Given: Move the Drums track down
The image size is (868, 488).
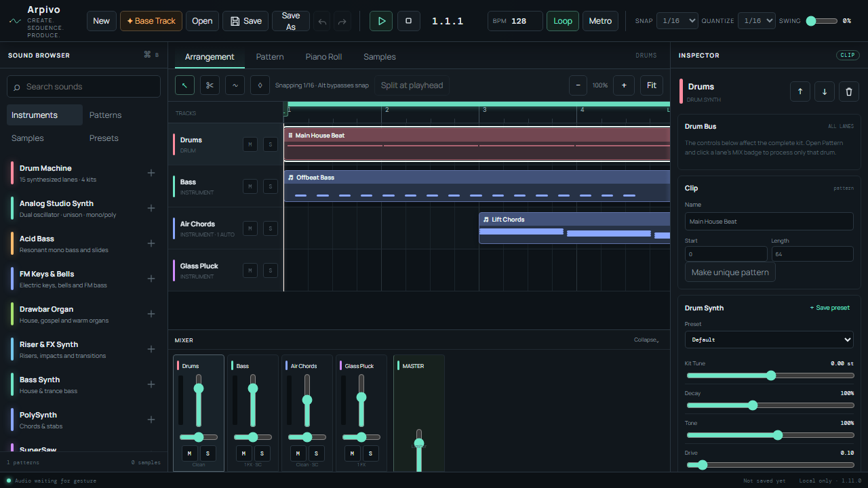Looking at the screenshot, I should pyautogui.click(x=825, y=91).
